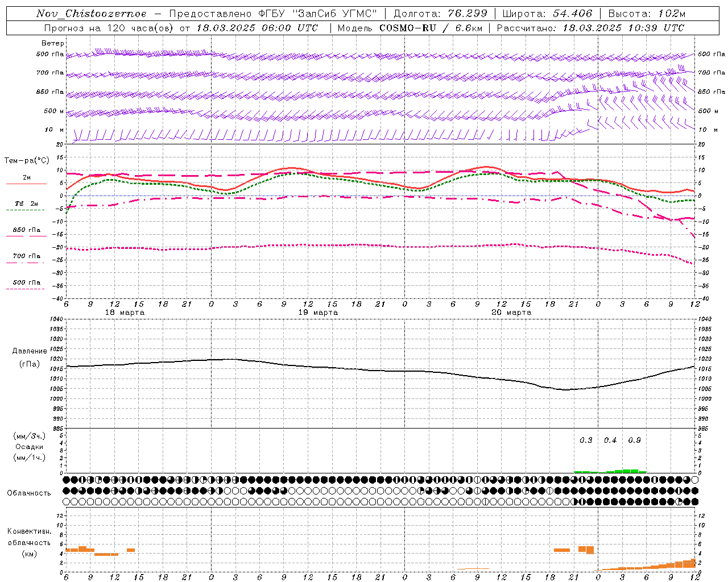Click the "Ветер" wind panel label
Image resolution: width=728 pixels, height=582 pixels.
coord(53,43)
